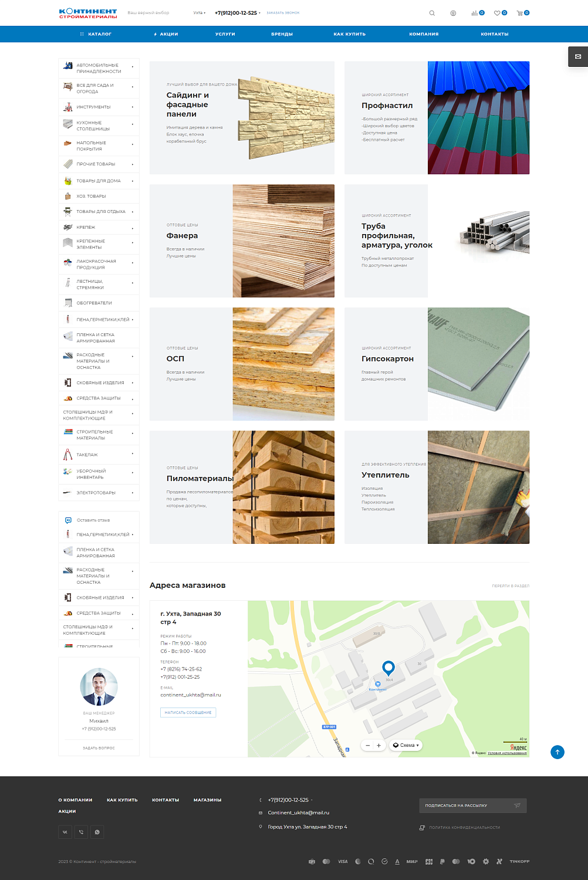Open the search magnifier icon in header
The width and height of the screenshot is (588, 880).
pyautogui.click(x=432, y=13)
